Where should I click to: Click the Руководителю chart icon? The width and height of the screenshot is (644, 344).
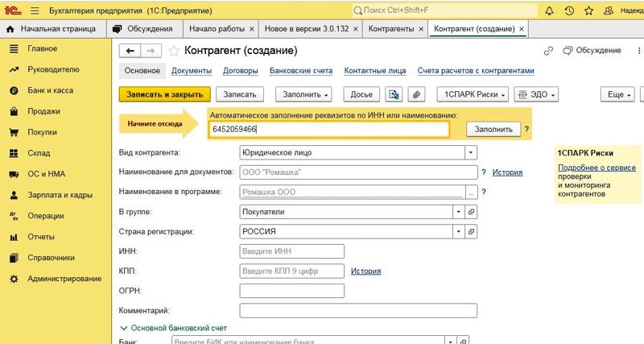14,70
